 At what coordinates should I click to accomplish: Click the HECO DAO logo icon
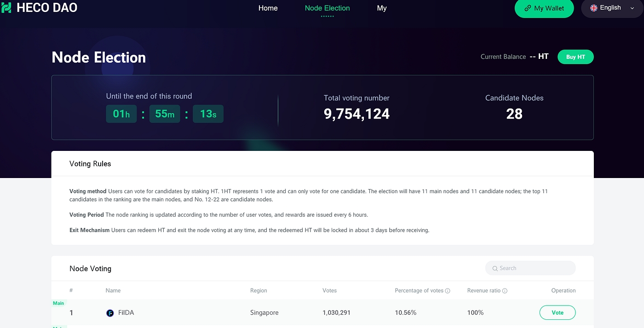pos(6,8)
